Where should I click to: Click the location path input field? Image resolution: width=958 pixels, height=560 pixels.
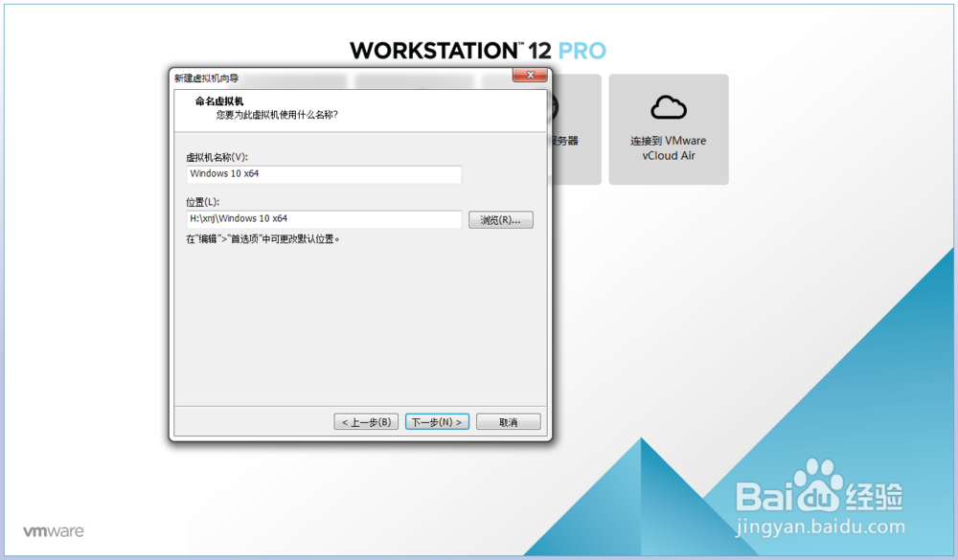coord(324,219)
